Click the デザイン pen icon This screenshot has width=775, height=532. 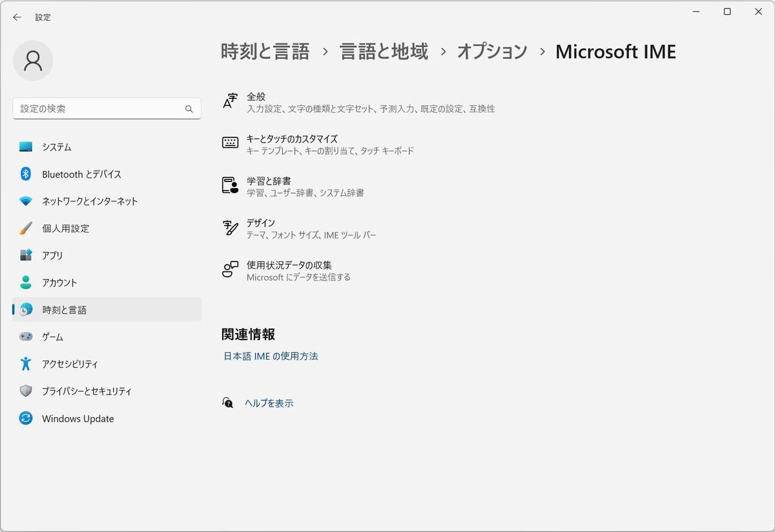[x=230, y=228]
